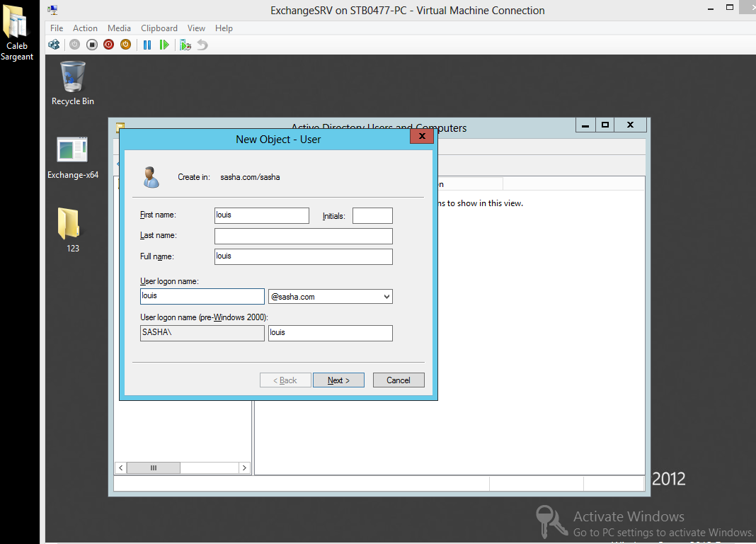
Task: Click the 'sasha.com/sasha' create-in path
Action: 250,177
